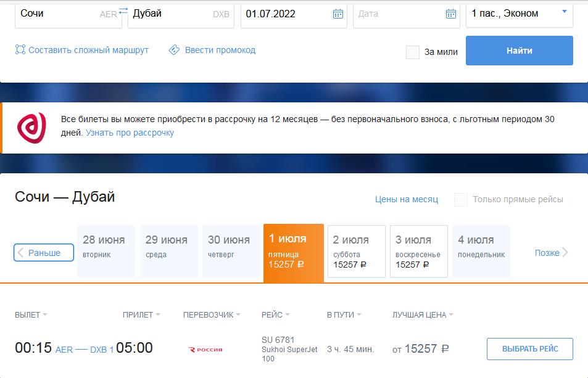Click the complex route icon
The width and height of the screenshot is (588, 378).
[20, 50]
